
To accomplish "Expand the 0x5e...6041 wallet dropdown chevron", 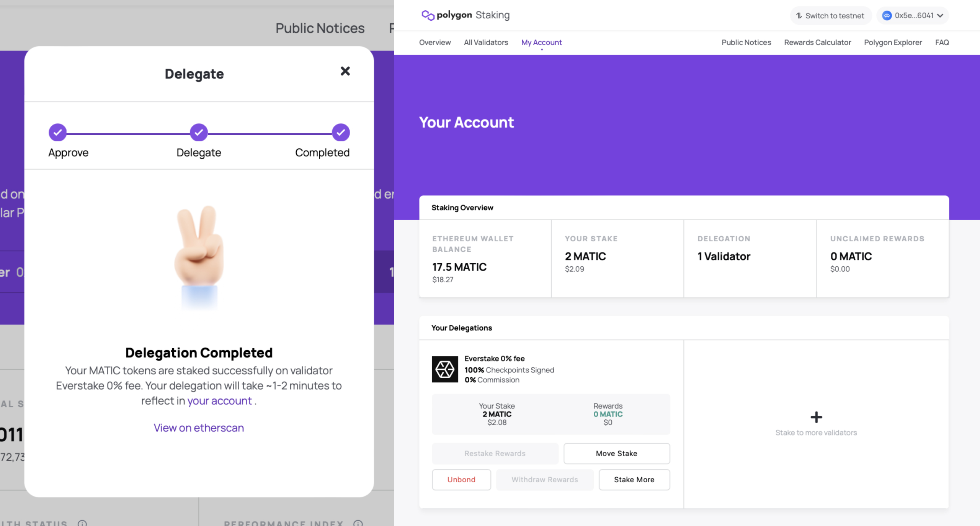I will coord(940,16).
